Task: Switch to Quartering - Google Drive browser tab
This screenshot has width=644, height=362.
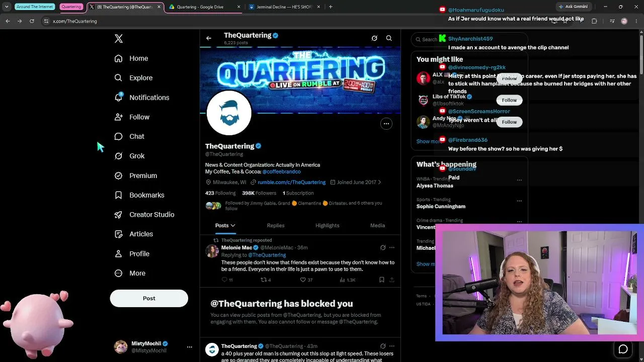Action: [204, 7]
